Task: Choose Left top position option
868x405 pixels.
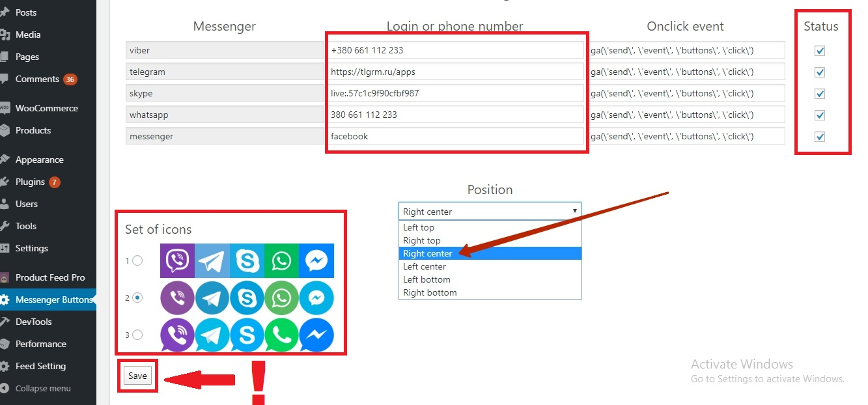Action: click(x=490, y=227)
